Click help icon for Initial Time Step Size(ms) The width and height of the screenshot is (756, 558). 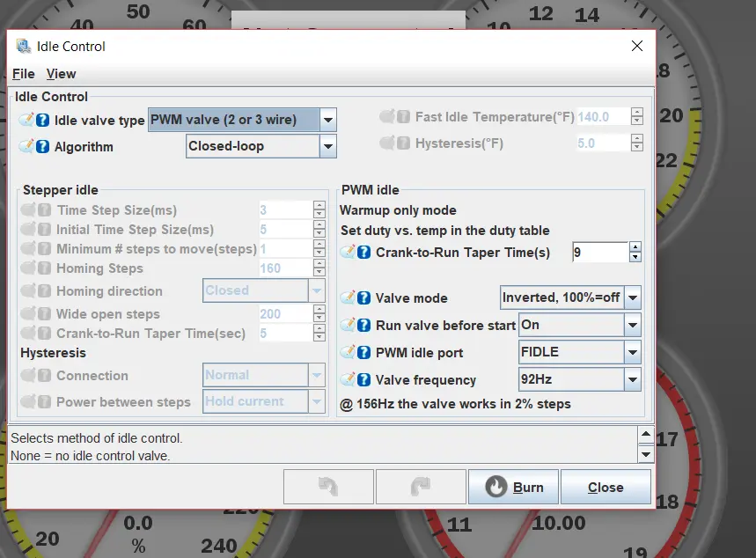coord(44,230)
